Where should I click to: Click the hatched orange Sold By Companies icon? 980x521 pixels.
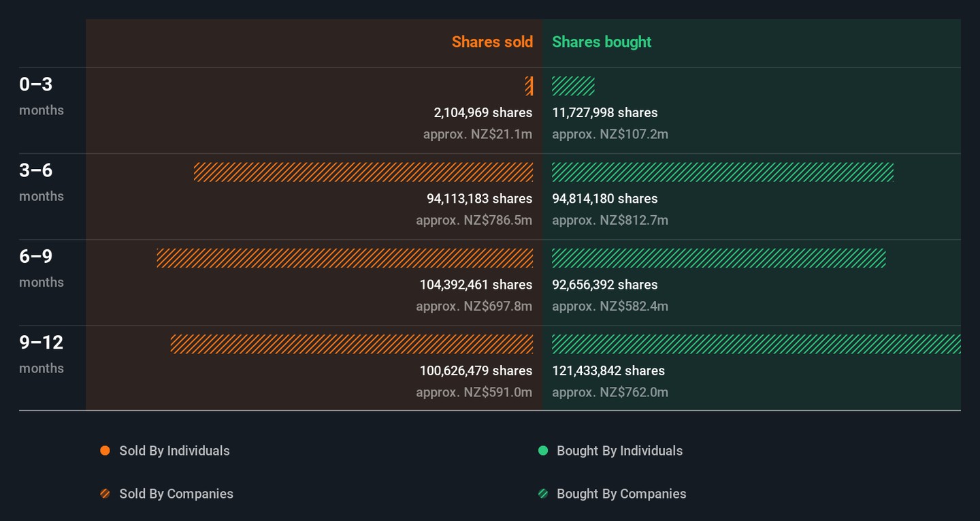[105, 494]
